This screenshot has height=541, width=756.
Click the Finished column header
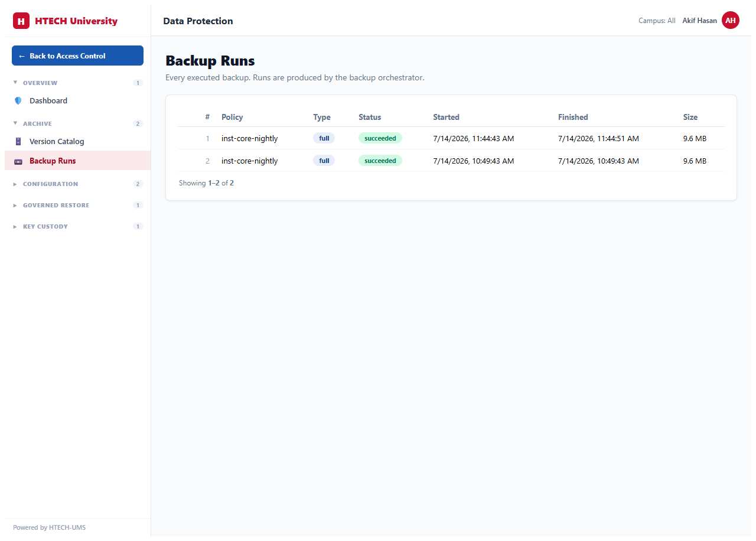pos(573,117)
